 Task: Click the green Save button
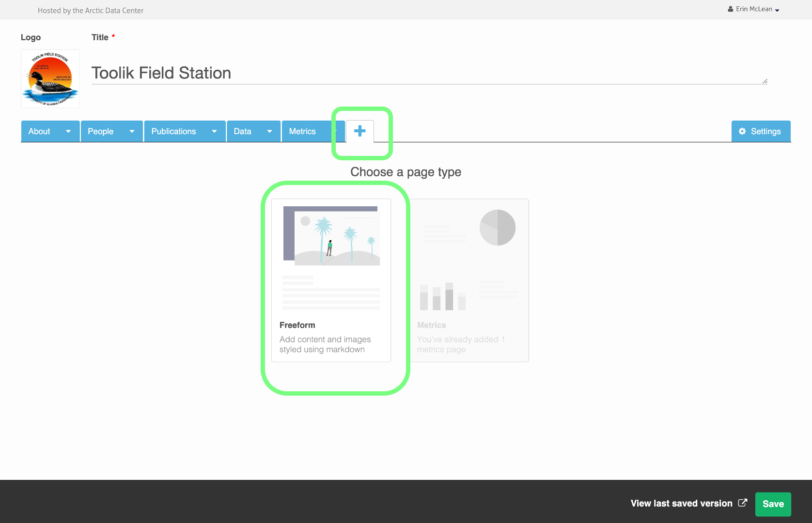[773, 504]
